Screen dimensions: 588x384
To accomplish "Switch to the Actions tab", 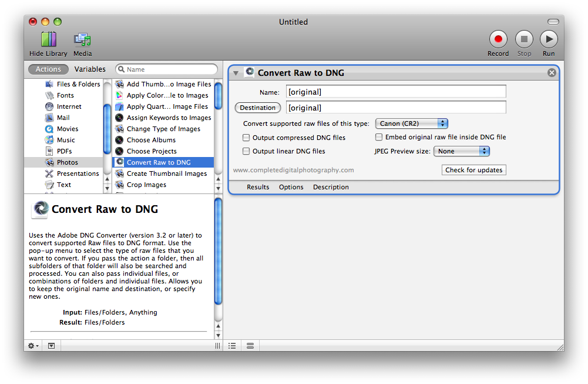I will [x=48, y=69].
